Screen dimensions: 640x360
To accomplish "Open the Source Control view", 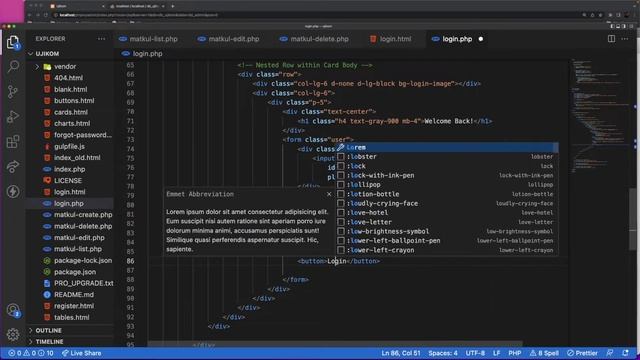I will pyautogui.click(x=13, y=91).
